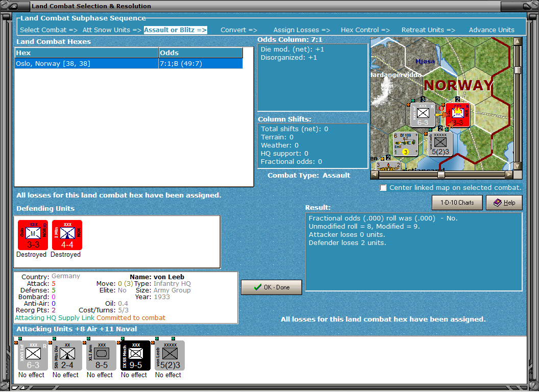539x392 pixels.
Task: Click the red Oslo unit on the map
Action: (x=457, y=114)
